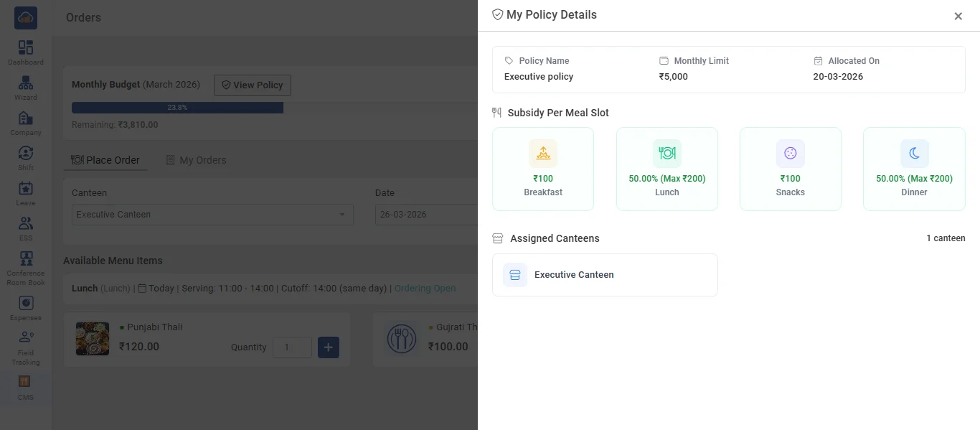Select the Executive Canteen card
Viewport: 980px width, 430px height.
[605, 275]
